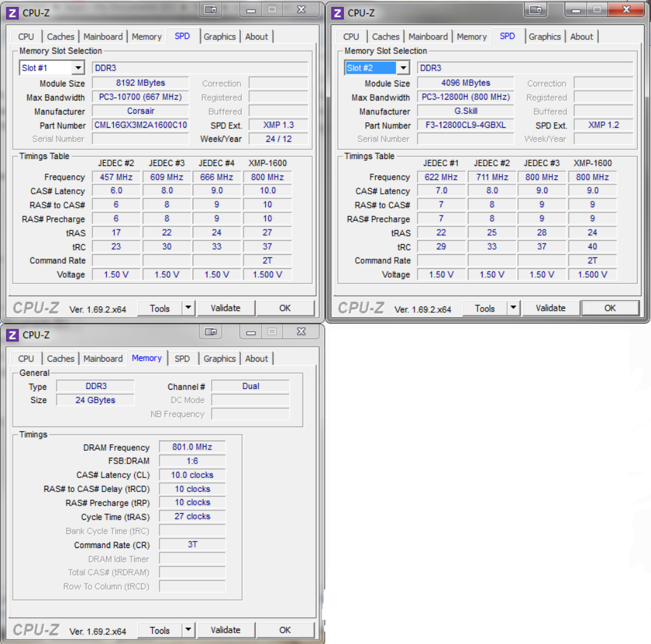The width and height of the screenshot is (651, 644).
Task: Open Graphics tab in Slot #2 window
Action: point(545,36)
